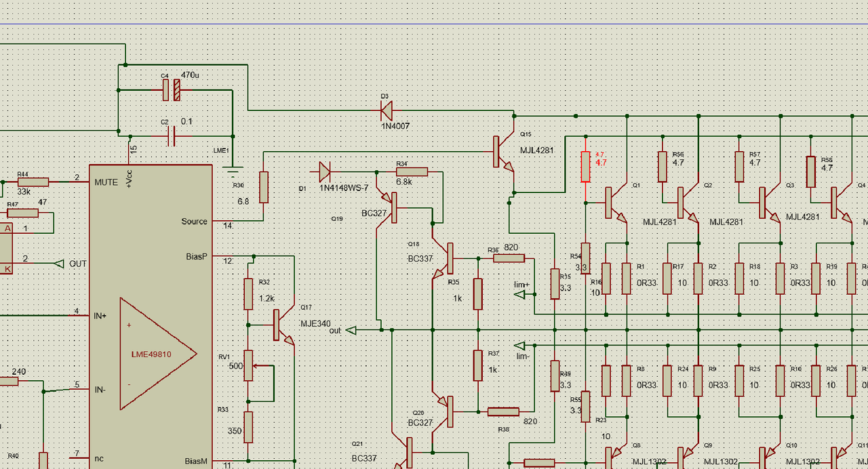Select resistor R56 4.7
This screenshot has width=868, height=469.
pyautogui.click(x=663, y=167)
